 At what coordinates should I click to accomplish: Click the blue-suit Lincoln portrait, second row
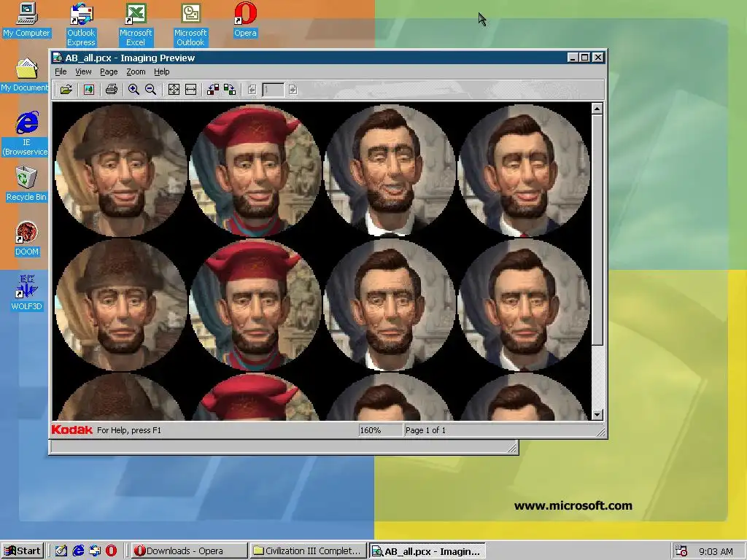click(x=524, y=305)
